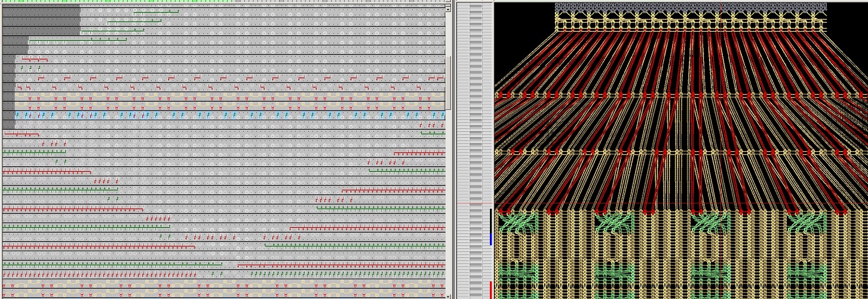This screenshot has height=299, width=868.
Task: Click the upper row of red stitch nodes
Action: [681, 96]
